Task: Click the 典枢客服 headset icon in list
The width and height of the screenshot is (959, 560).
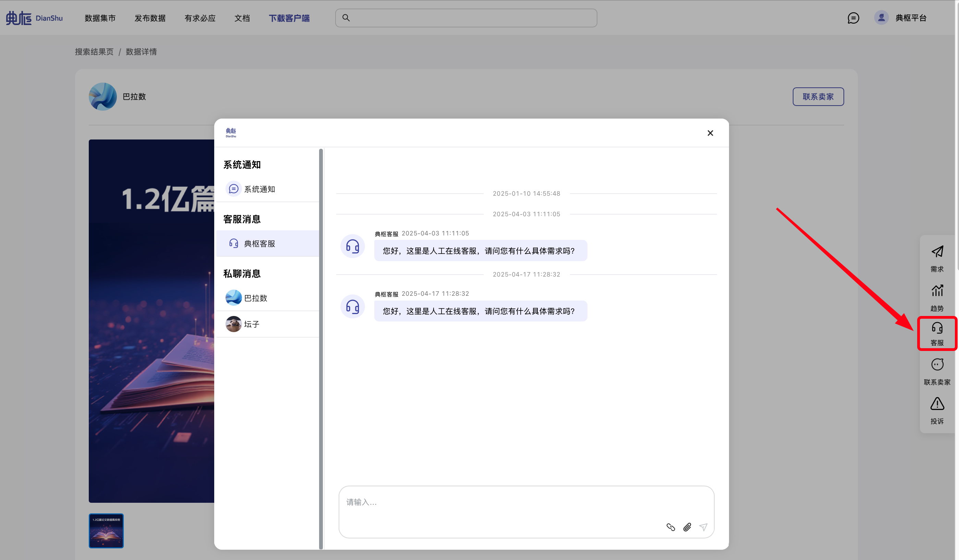Action: pos(234,243)
